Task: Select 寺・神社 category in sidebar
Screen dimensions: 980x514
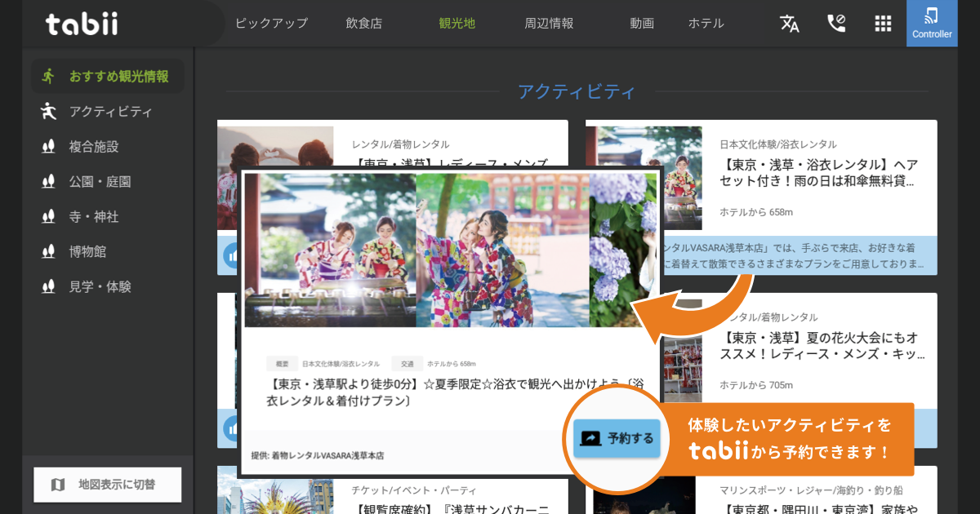Action: click(94, 217)
